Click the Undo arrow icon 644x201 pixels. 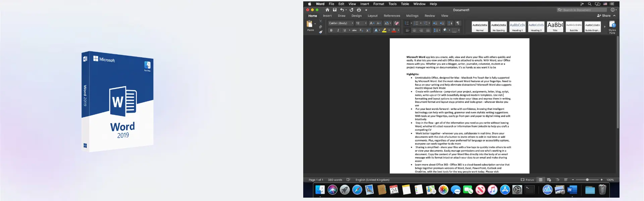(x=342, y=10)
